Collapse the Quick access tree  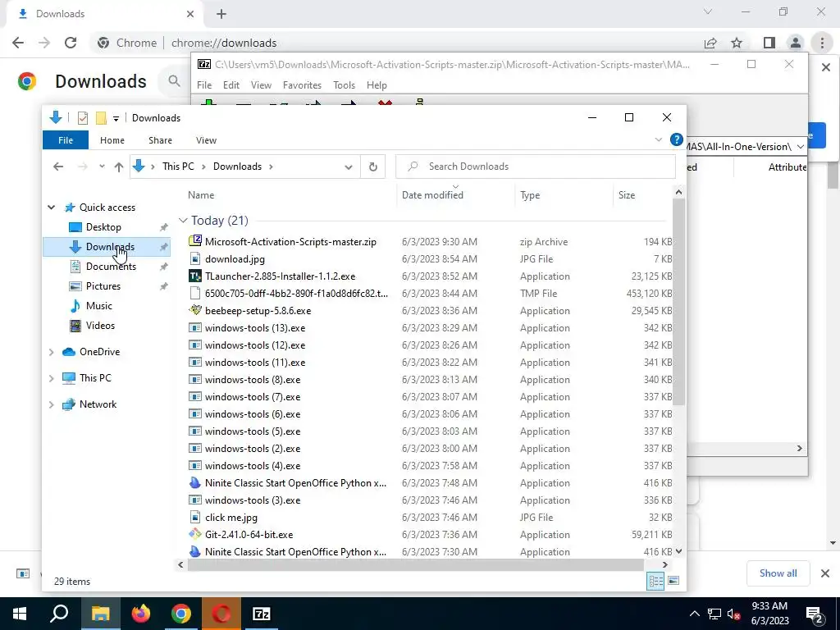point(52,208)
